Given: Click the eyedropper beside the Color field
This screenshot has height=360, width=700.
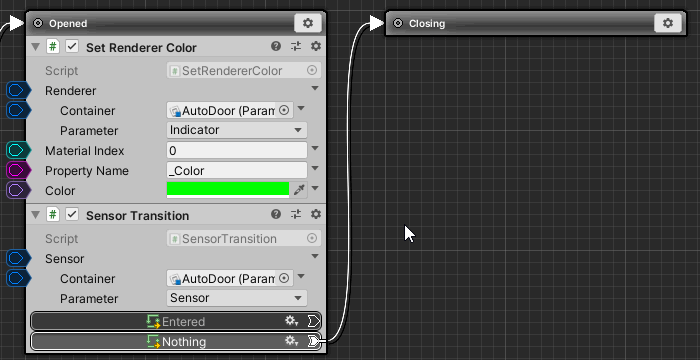Looking at the screenshot, I should (298, 190).
